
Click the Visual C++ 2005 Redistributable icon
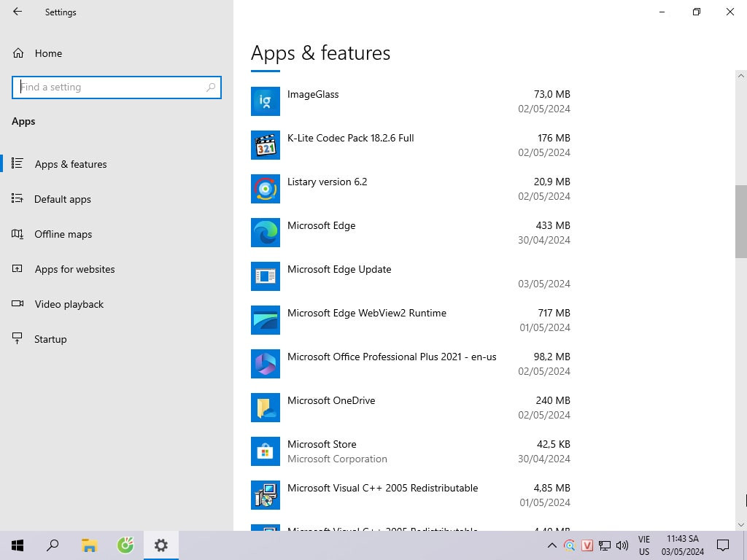tap(266, 495)
